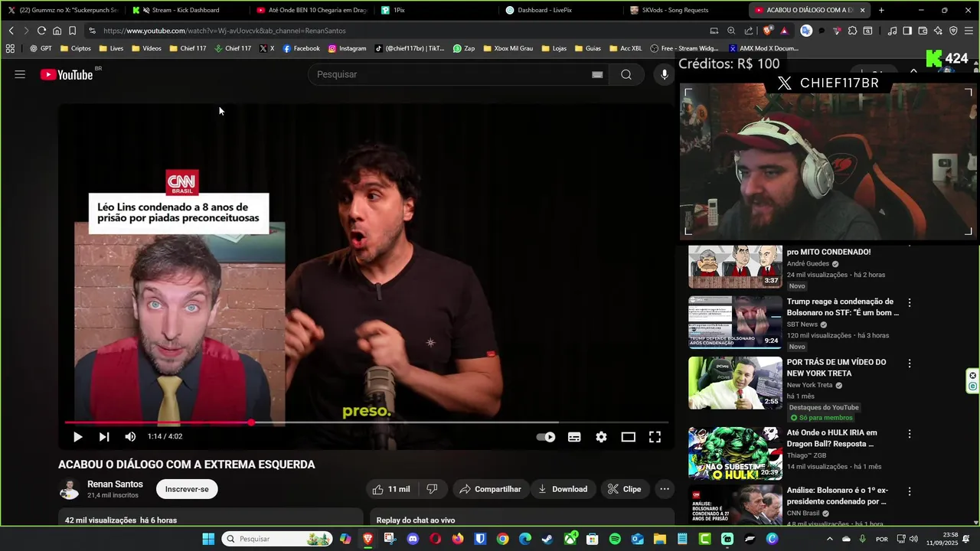The height and width of the screenshot is (551, 980).
Task: Go to browser home page
Action: coord(57,31)
